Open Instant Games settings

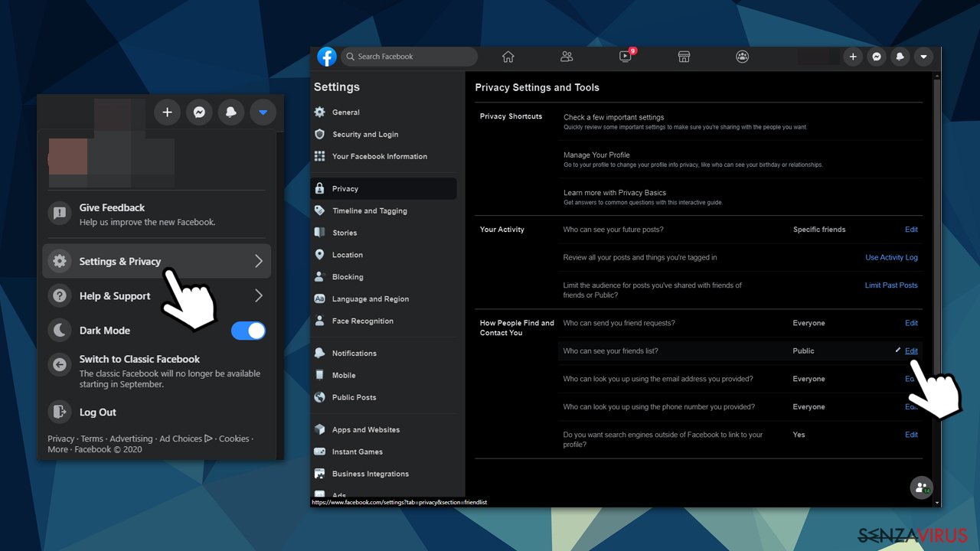(383, 452)
